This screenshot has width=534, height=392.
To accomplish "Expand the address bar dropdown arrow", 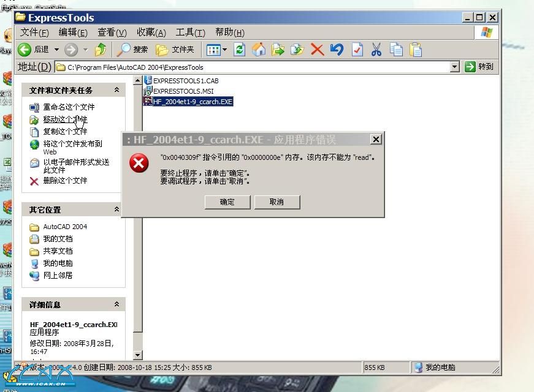I will (x=455, y=67).
